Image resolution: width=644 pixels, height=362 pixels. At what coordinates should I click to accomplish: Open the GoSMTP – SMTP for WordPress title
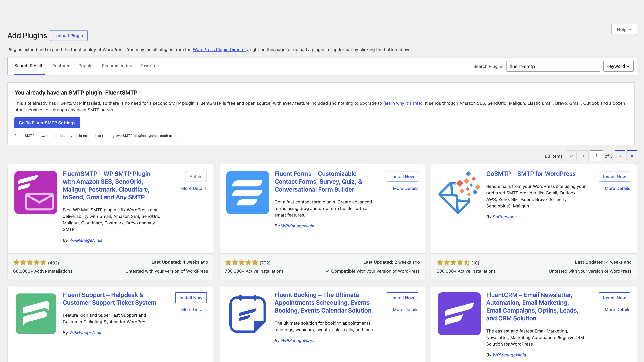pos(531,174)
